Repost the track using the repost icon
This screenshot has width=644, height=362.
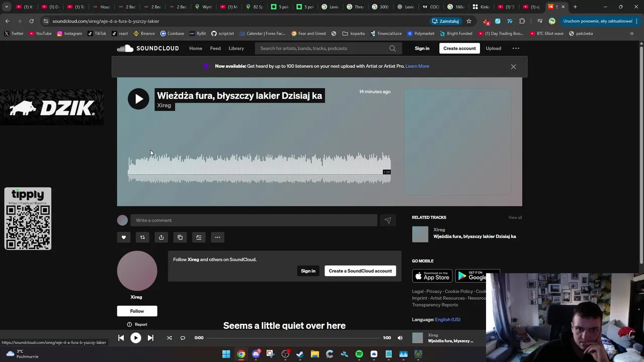[142, 237]
